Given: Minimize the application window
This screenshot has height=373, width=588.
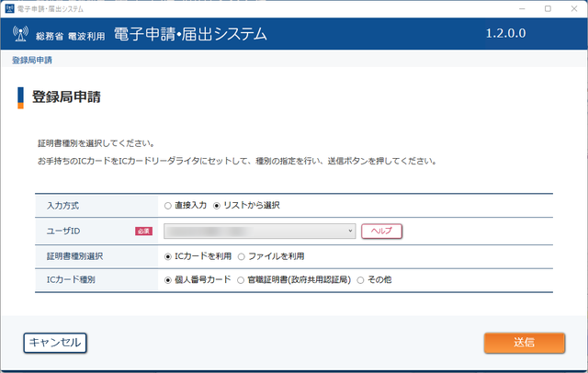Looking at the screenshot, I should click(522, 8).
